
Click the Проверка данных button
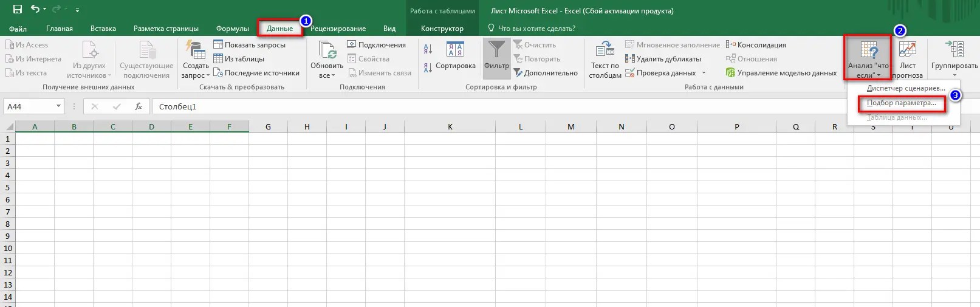pos(661,73)
